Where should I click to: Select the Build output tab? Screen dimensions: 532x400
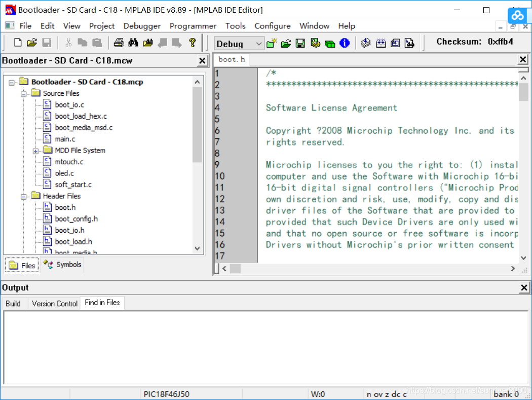coord(13,303)
